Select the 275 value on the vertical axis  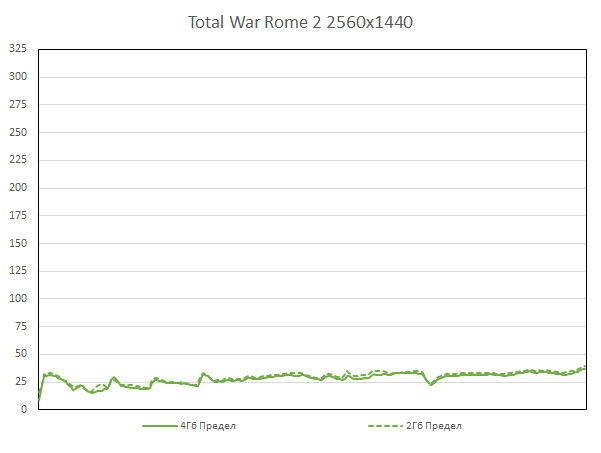tap(17, 104)
